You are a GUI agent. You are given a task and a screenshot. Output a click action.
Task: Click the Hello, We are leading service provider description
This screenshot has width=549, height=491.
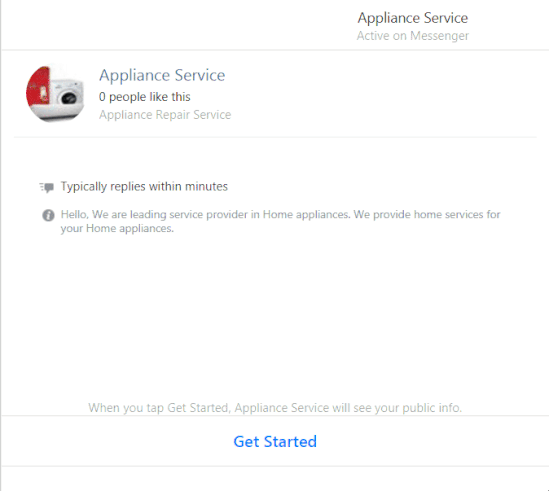coord(280,221)
